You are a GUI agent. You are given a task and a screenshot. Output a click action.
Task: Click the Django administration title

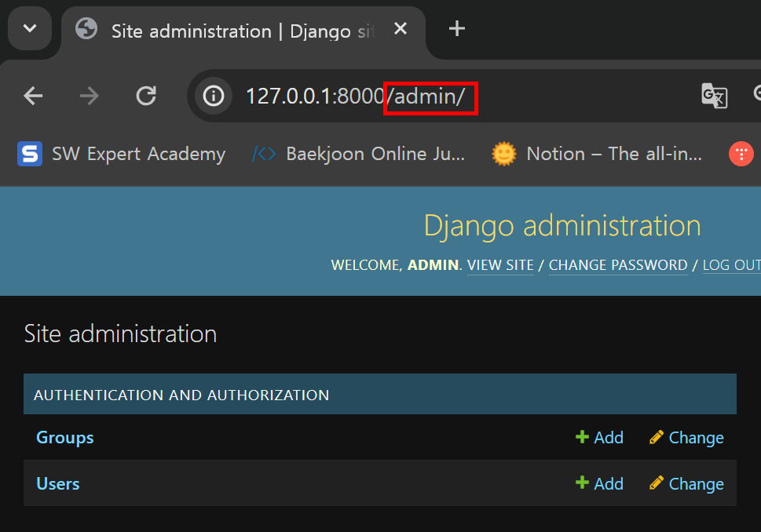(x=562, y=226)
